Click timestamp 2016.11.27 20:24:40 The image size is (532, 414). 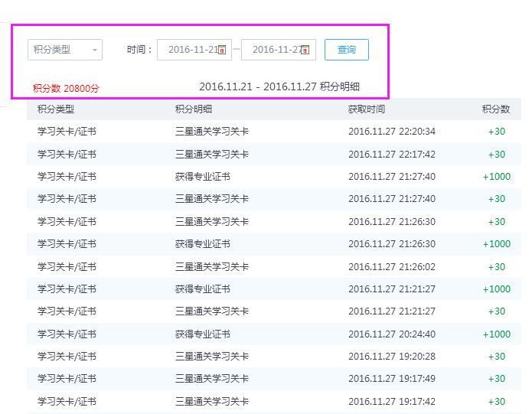click(x=391, y=334)
